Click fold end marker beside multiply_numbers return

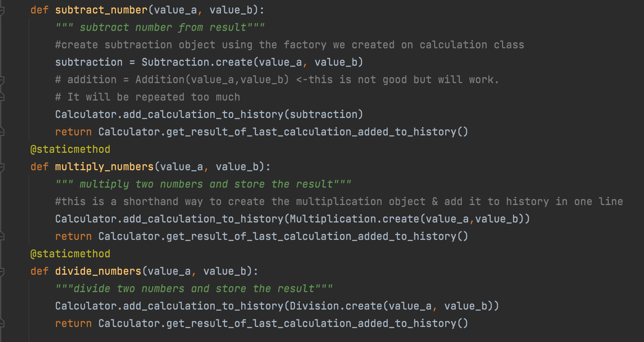pos(2,236)
